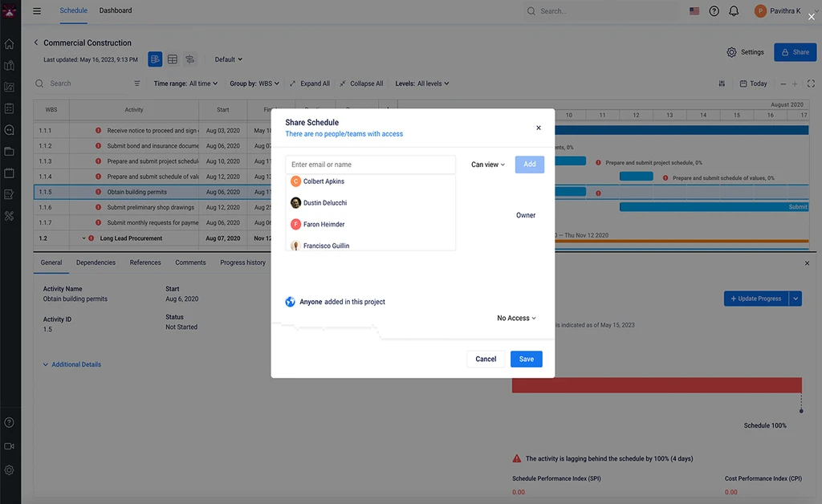Expand the Group by WBS dropdown
This screenshot has height=504, width=822.
(254, 83)
